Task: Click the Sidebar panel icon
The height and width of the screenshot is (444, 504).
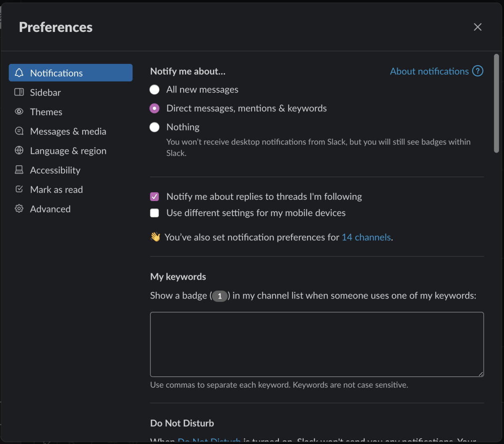Action: (x=19, y=92)
